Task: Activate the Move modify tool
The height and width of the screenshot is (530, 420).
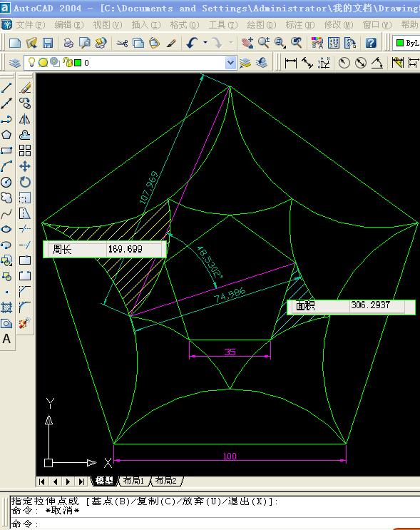Action: pyautogui.click(x=25, y=166)
